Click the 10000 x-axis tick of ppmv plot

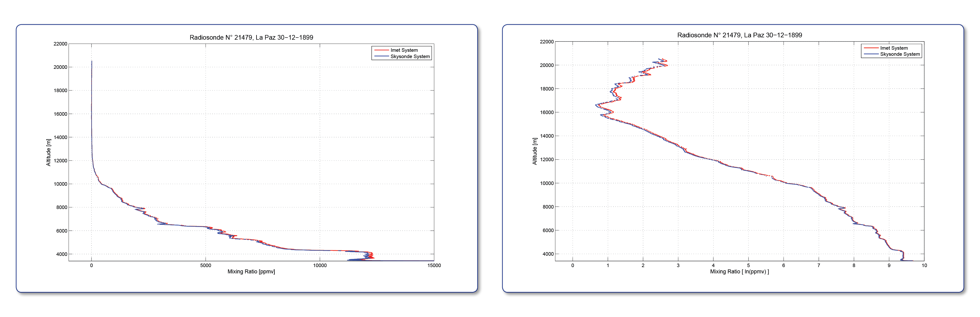(320, 265)
